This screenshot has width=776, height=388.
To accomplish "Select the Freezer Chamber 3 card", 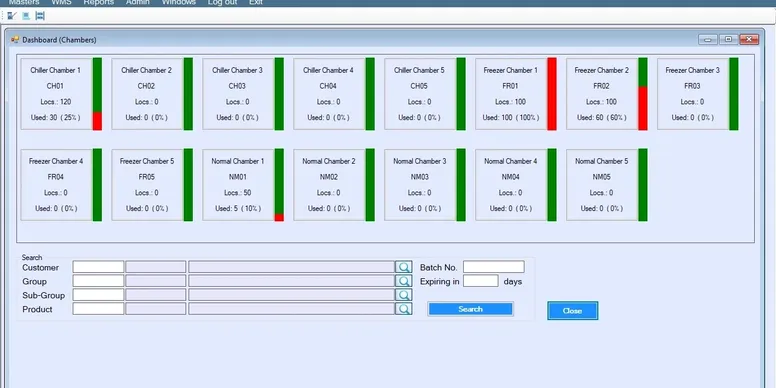I will (693, 94).
